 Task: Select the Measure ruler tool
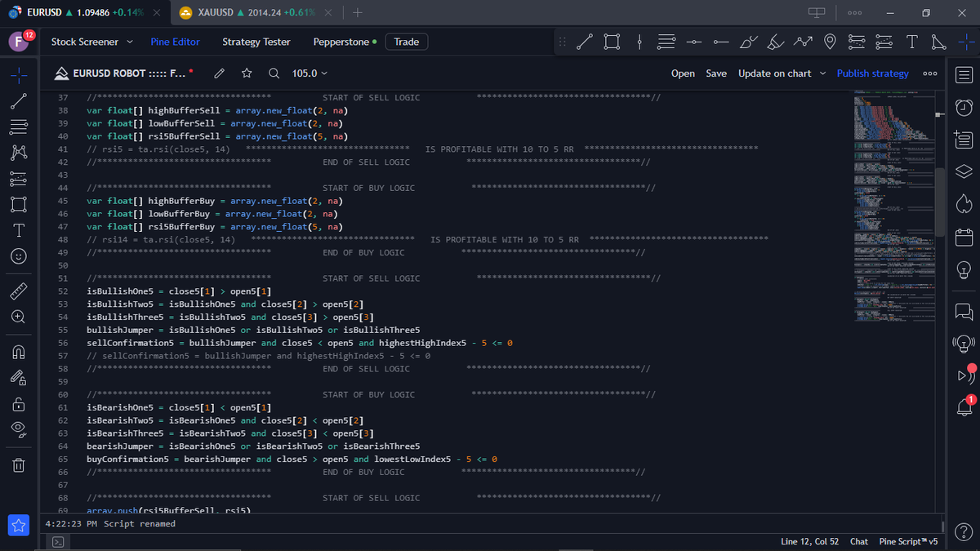[20, 291]
